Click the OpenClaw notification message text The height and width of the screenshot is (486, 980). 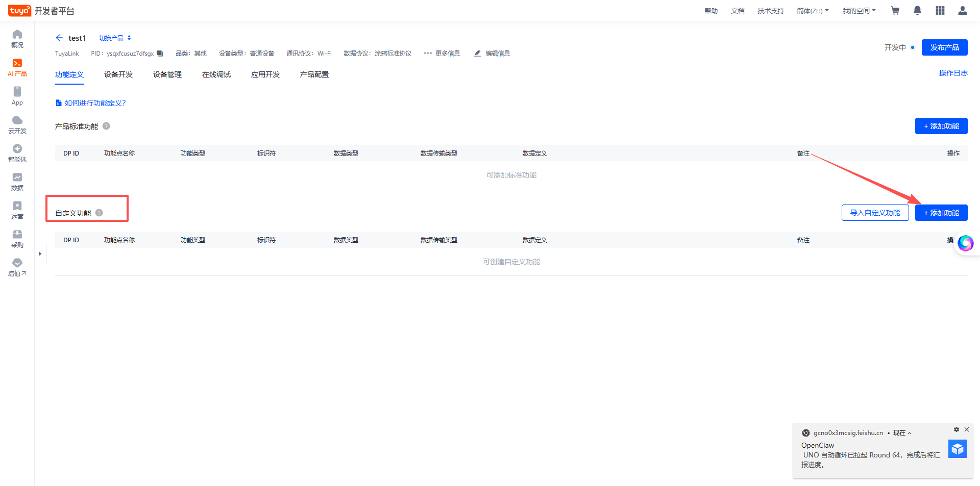[x=871, y=459]
